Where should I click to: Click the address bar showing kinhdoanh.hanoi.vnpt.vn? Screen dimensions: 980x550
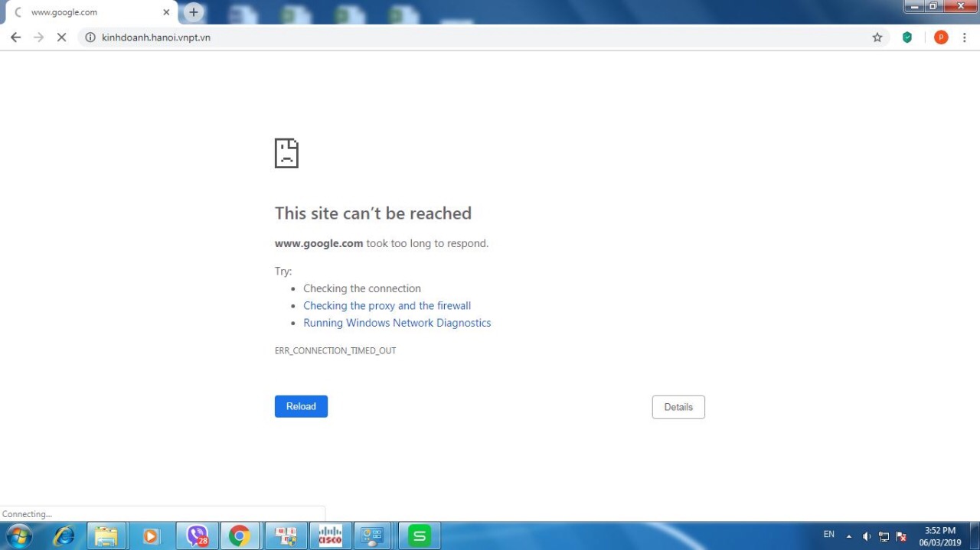(482, 37)
